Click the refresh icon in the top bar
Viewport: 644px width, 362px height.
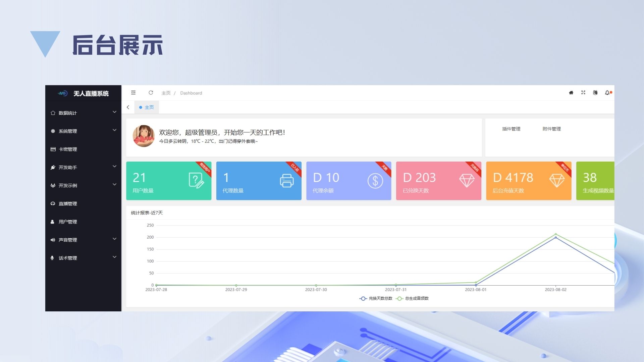[x=151, y=93]
